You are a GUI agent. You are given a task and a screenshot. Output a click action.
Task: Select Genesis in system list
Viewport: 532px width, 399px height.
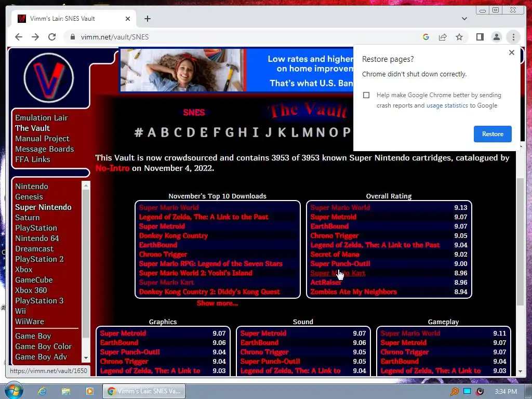pyautogui.click(x=29, y=197)
